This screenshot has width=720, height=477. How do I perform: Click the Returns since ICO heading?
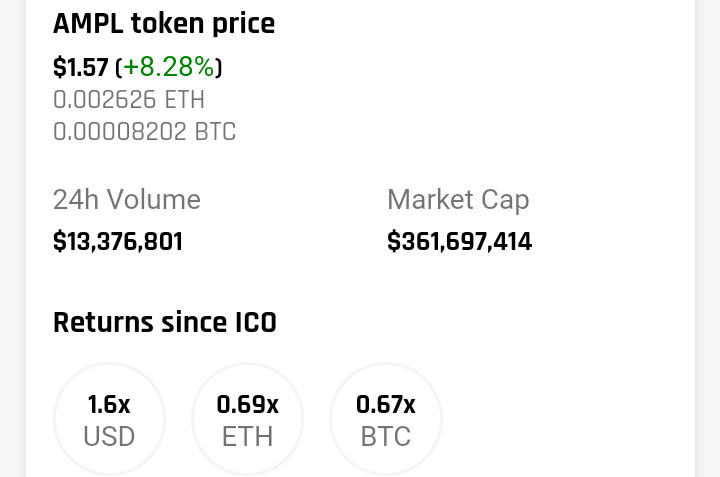164,323
